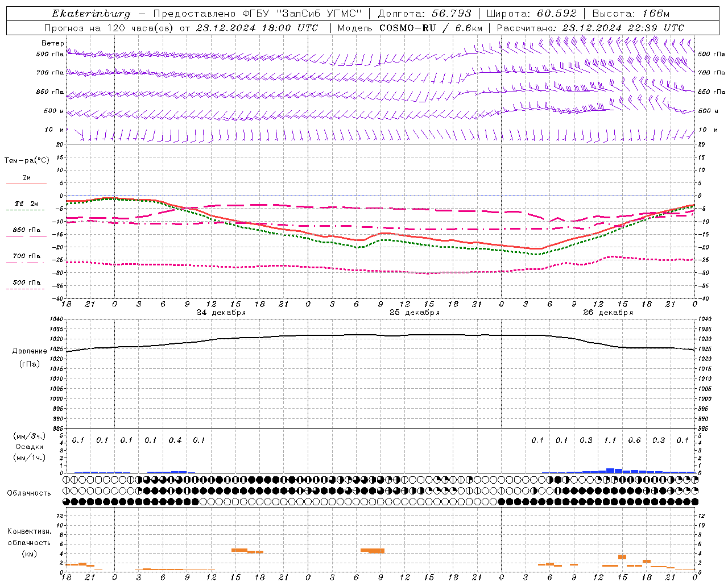
Task: Click the provider text 'Предоставлено ФГБУ ЗапСиб УГМС'
Action: point(258,14)
